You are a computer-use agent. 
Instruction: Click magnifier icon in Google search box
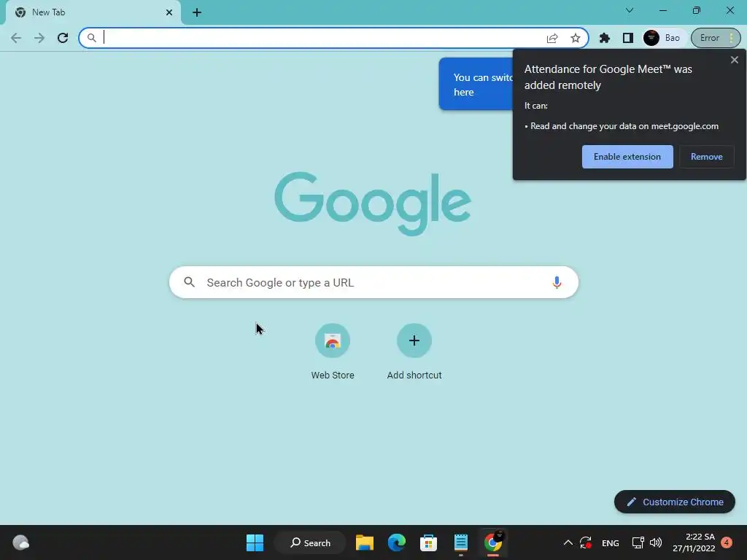pyautogui.click(x=189, y=282)
